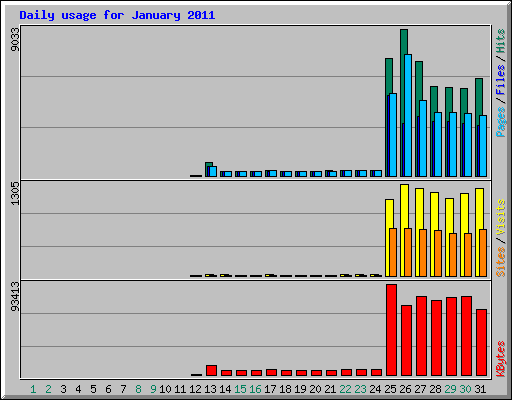Click day label 1 on the axis
Viewport: 512px width, 400px height.
click(x=33, y=389)
